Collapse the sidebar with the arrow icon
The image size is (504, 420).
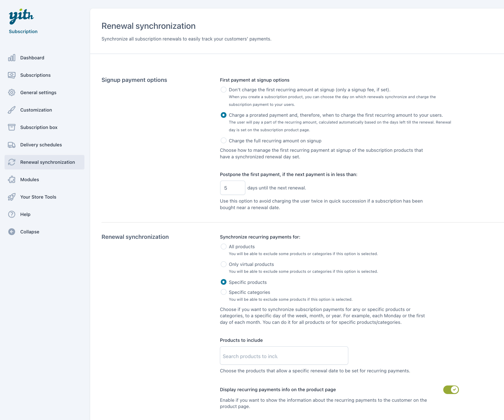tap(12, 232)
